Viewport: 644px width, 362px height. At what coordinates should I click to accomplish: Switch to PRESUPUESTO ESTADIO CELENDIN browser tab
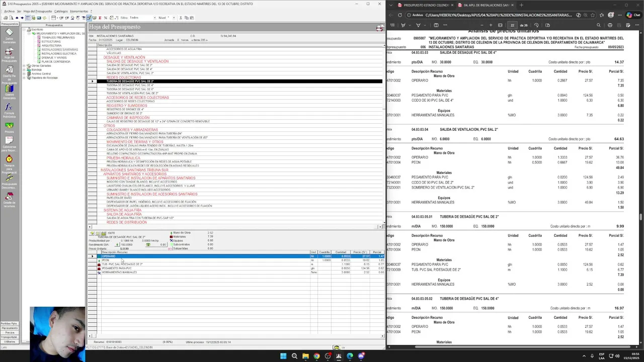point(426,5)
